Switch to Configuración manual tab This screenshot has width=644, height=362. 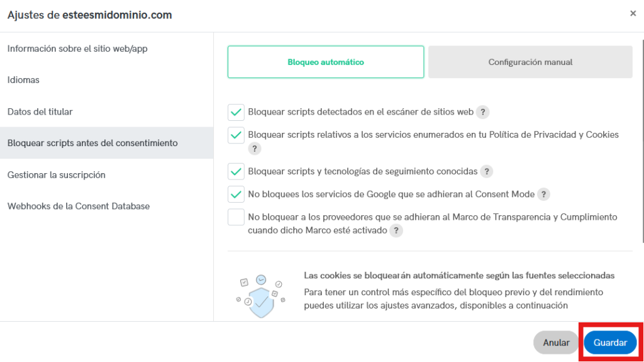tap(530, 62)
